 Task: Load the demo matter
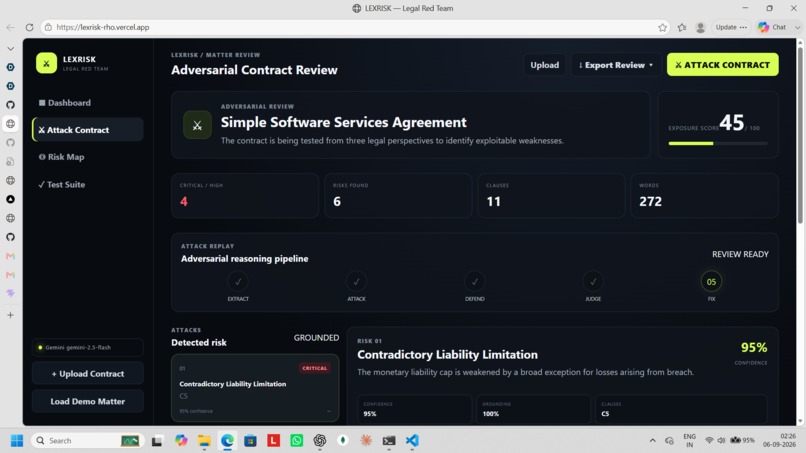point(87,402)
